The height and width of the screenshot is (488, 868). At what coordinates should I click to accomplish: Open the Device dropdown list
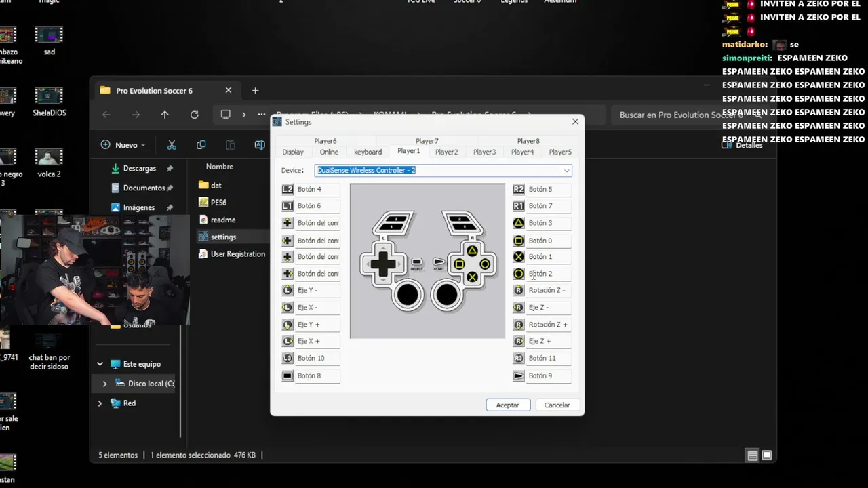point(567,171)
